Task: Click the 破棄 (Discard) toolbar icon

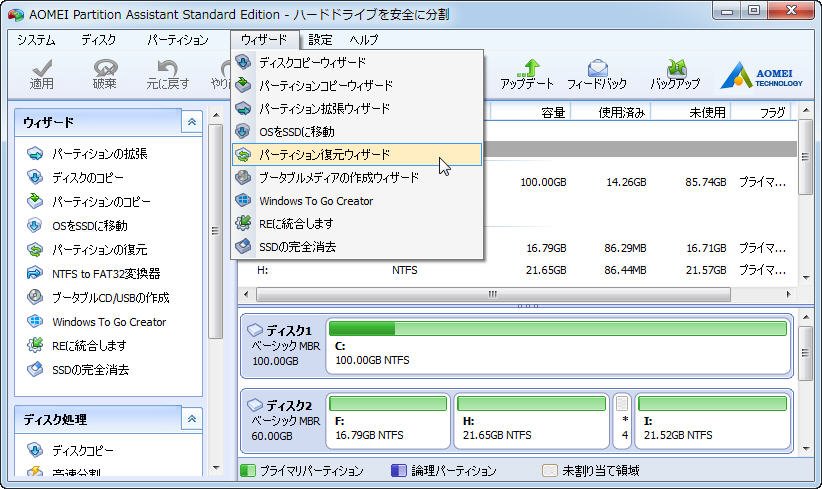Action: pos(105,74)
